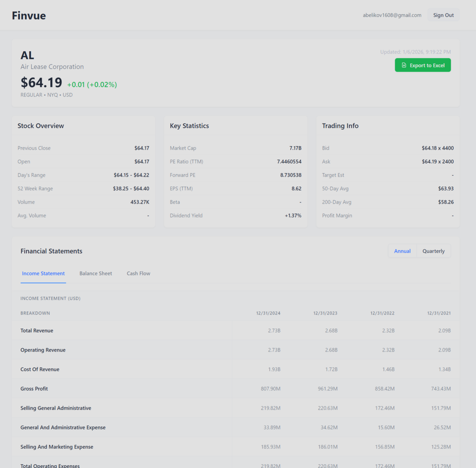Select the Gross Profit row label
Screen dimensions: 476x468
point(34,389)
